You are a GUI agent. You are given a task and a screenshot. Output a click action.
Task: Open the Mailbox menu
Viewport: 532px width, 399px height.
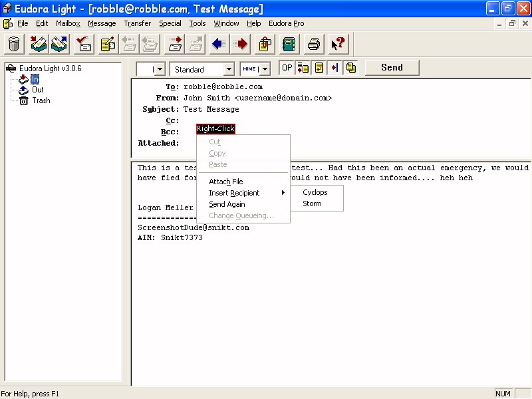(x=68, y=23)
